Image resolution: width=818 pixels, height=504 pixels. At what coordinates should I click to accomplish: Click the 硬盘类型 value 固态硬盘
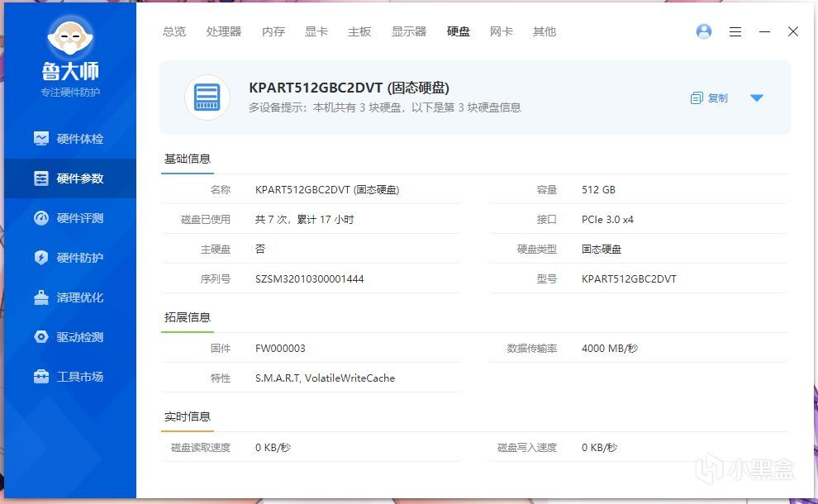(x=602, y=250)
